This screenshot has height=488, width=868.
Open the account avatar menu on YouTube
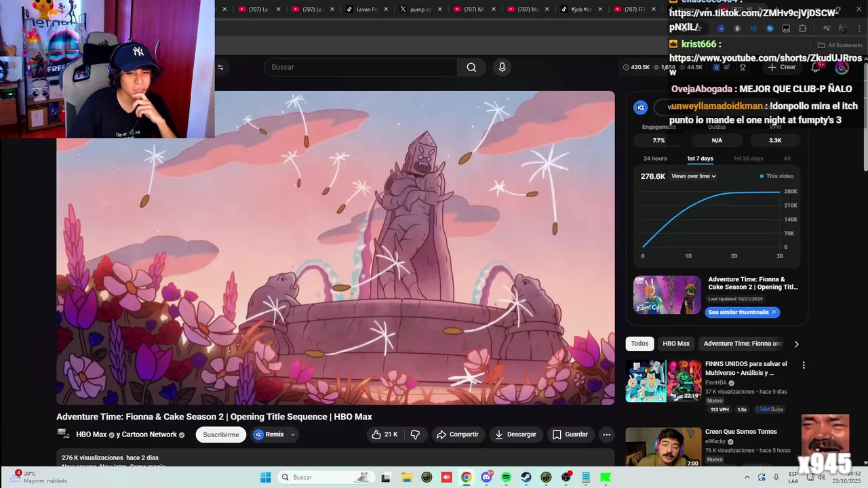pos(842,67)
